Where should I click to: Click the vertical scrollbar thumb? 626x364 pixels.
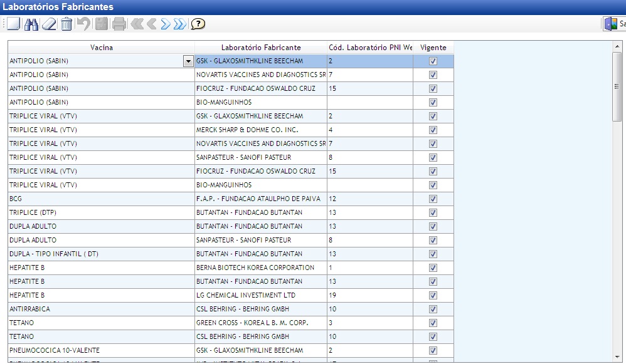pyautogui.click(x=617, y=86)
